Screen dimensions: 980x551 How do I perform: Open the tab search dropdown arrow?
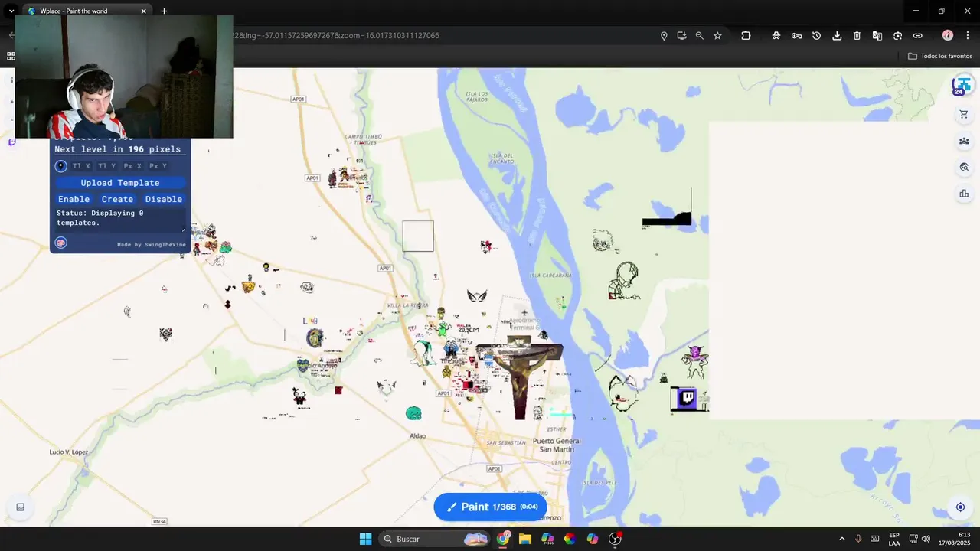(x=11, y=11)
